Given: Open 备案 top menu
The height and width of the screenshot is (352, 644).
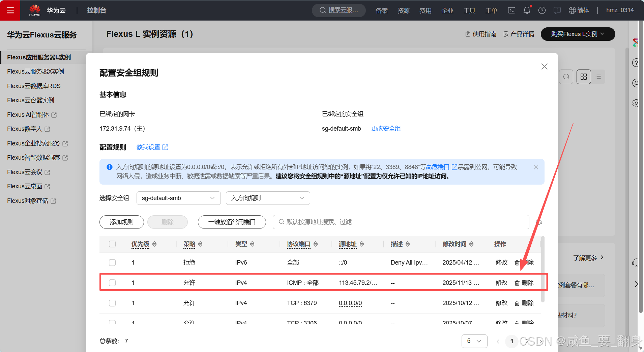Looking at the screenshot, I should (382, 10).
